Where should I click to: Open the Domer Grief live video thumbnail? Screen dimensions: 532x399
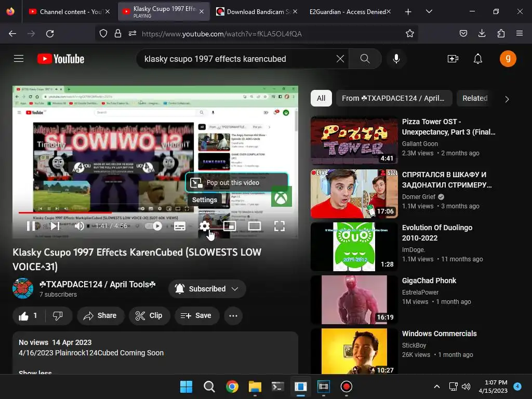click(x=354, y=193)
